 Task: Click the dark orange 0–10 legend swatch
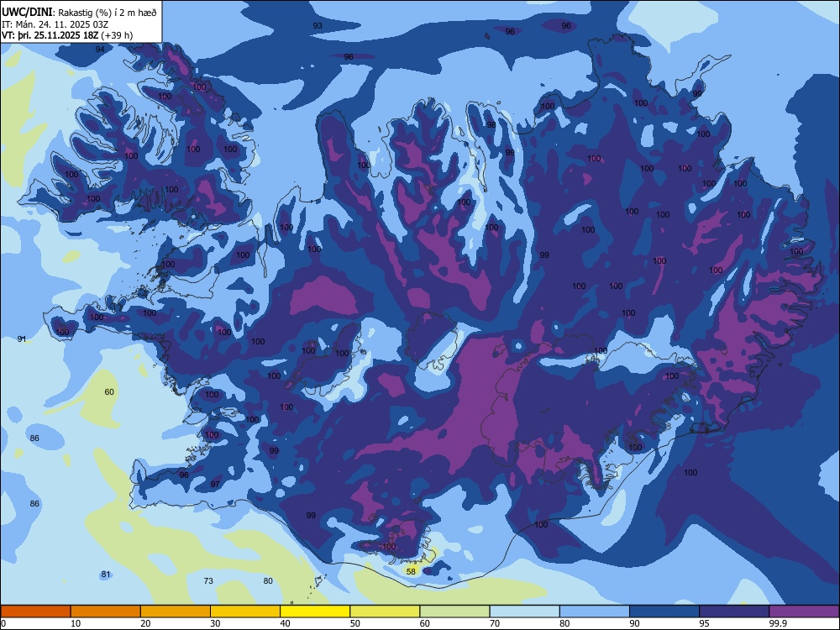tap(35, 612)
